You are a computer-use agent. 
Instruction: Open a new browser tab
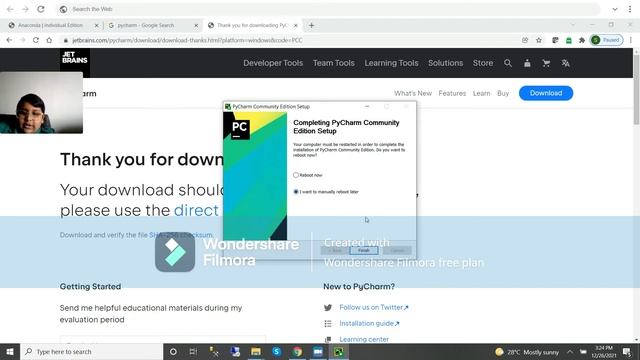pyautogui.click(x=311, y=25)
